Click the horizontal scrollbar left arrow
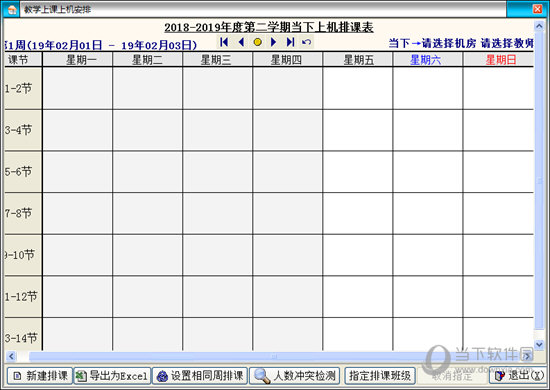The width and height of the screenshot is (550, 390). (x=11, y=356)
